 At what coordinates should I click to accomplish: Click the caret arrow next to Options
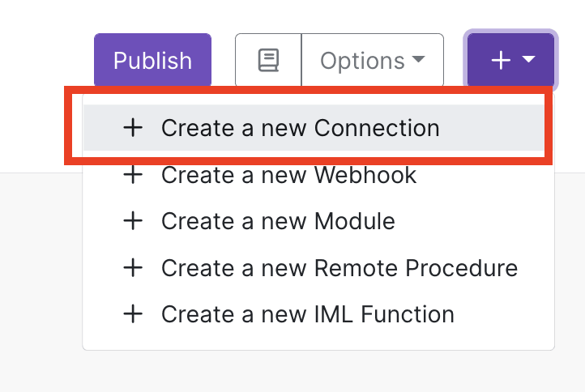(x=418, y=60)
